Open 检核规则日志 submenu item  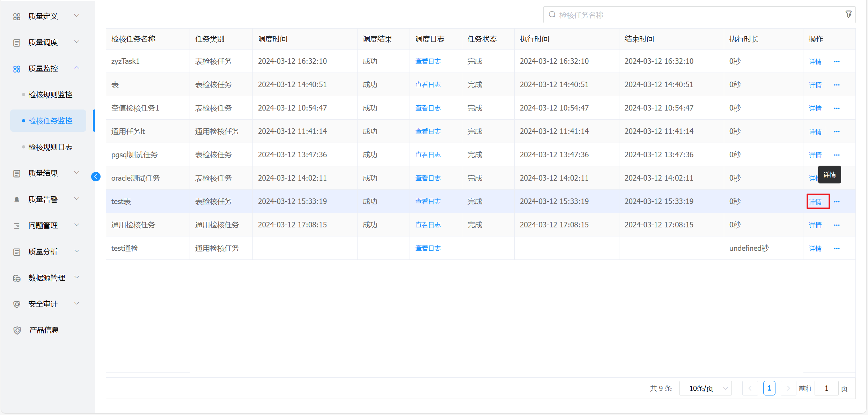(x=50, y=147)
